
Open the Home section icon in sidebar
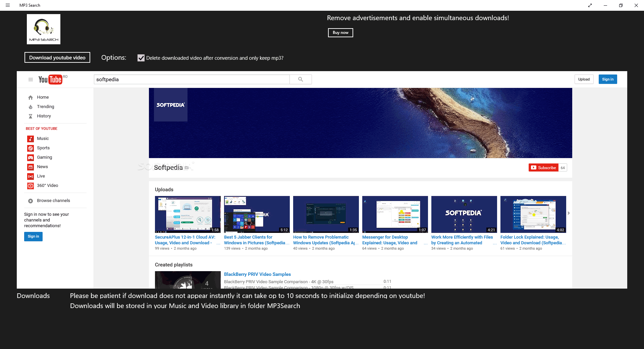30,97
